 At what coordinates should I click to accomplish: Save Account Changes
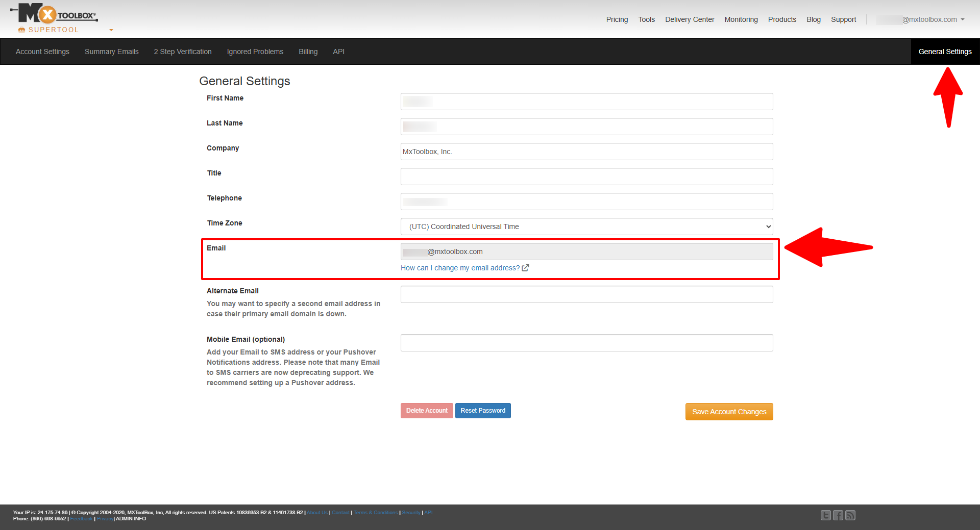pyautogui.click(x=729, y=412)
